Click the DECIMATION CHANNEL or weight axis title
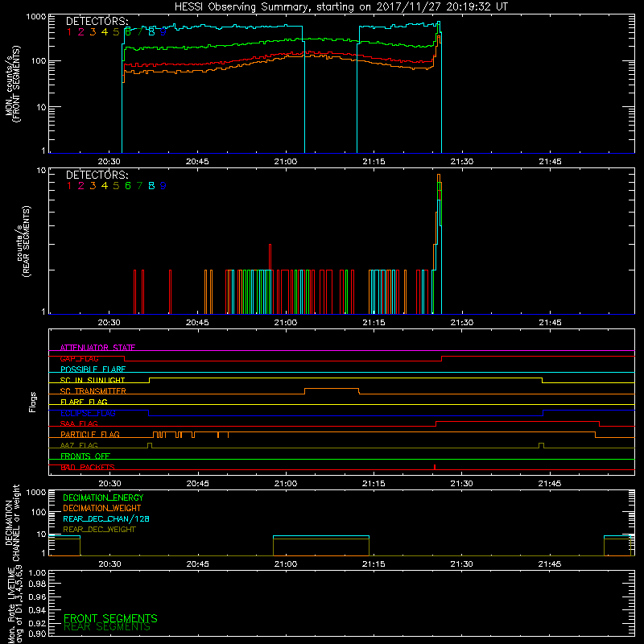This screenshot has width=644, height=644. pos(12,523)
